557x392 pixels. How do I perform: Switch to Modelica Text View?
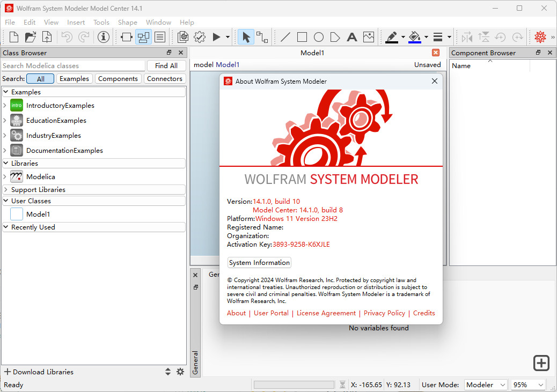160,37
